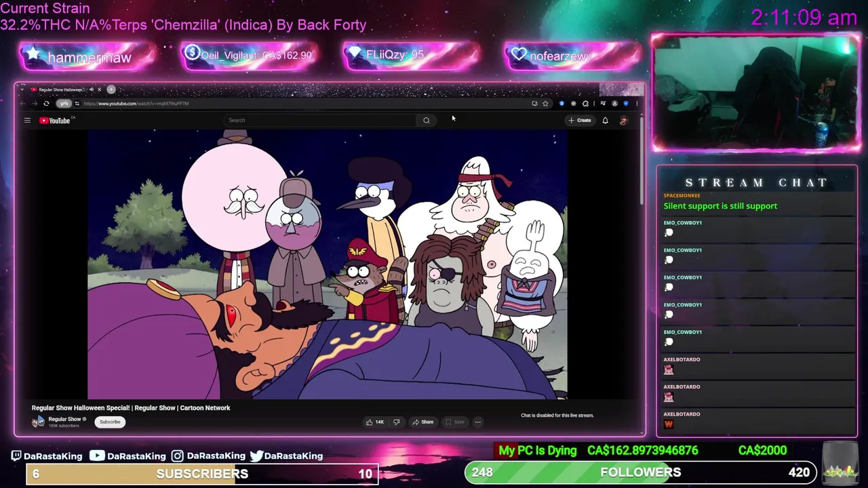Viewport: 868px width, 488px height.
Task: Click the video player frame
Action: click(x=327, y=265)
